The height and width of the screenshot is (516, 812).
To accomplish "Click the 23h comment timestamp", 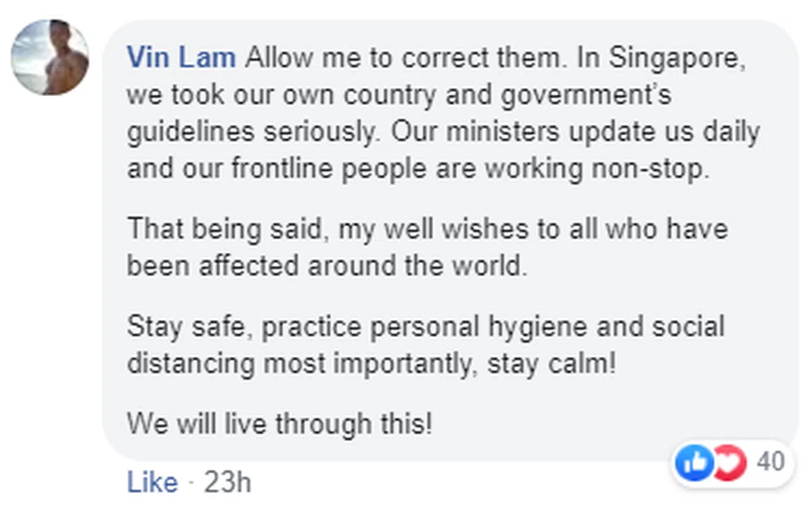I will click(227, 483).
